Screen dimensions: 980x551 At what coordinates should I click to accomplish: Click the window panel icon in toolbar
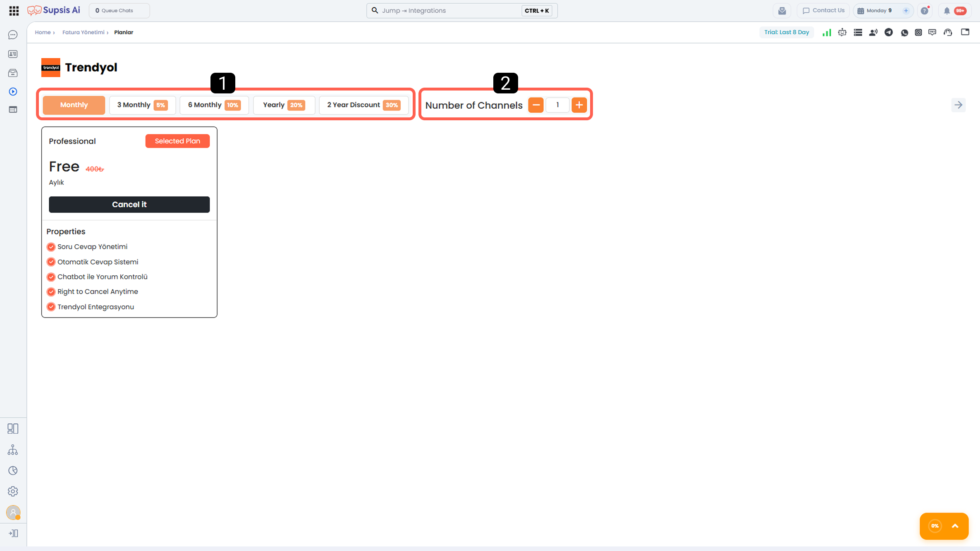click(x=965, y=32)
